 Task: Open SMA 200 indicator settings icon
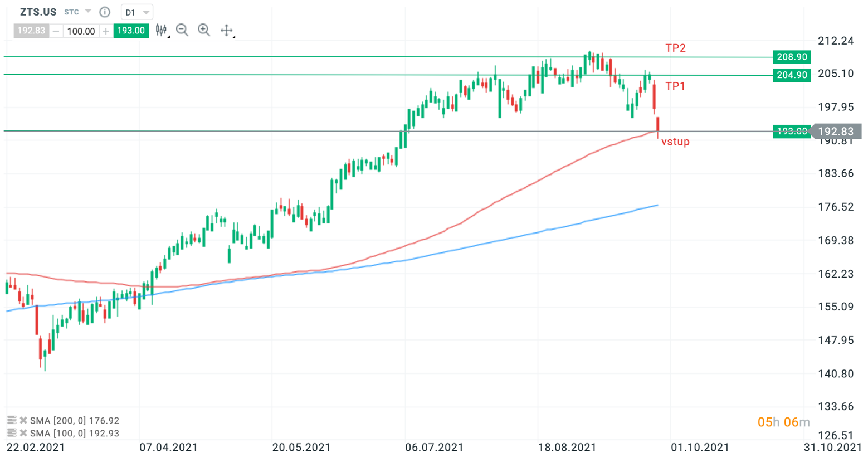coord(12,420)
